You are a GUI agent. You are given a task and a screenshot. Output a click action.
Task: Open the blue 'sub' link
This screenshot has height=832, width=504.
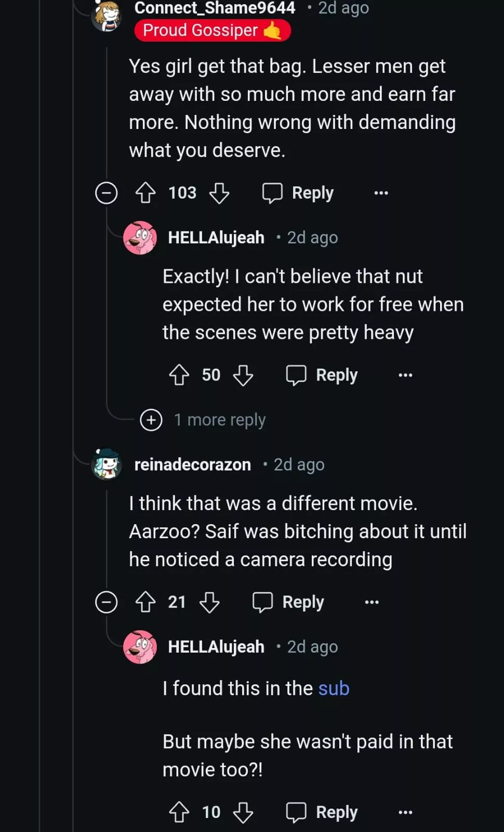point(334,688)
